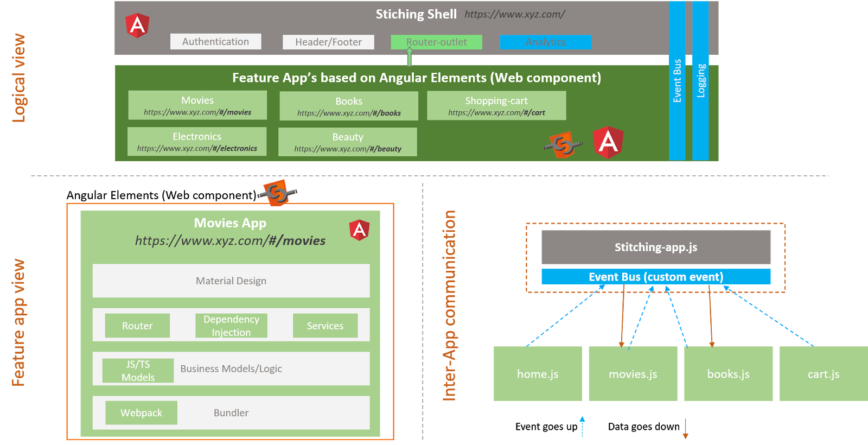868x445 pixels.
Task: Click the Bundler text
Action: click(x=231, y=413)
